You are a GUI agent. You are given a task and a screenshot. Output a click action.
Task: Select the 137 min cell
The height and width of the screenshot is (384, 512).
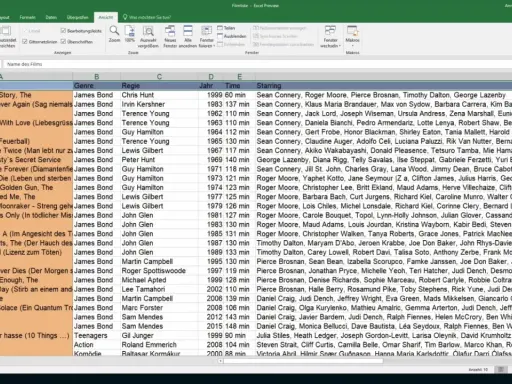point(239,104)
